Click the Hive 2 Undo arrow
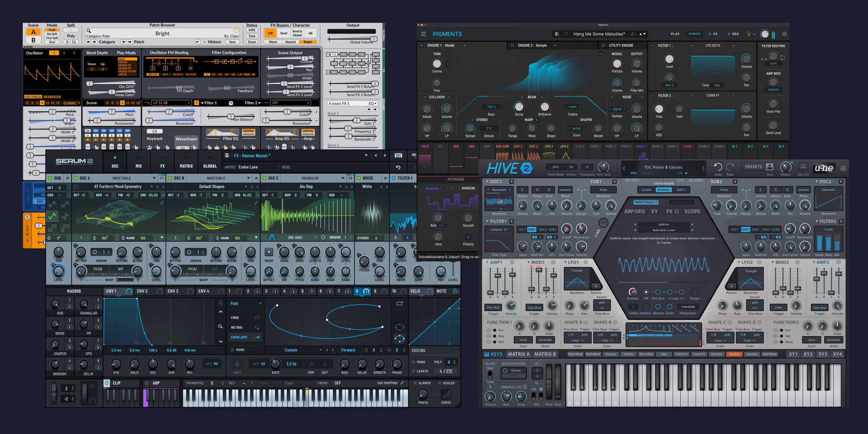This screenshot has width=868, height=434. [x=718, y=167]
